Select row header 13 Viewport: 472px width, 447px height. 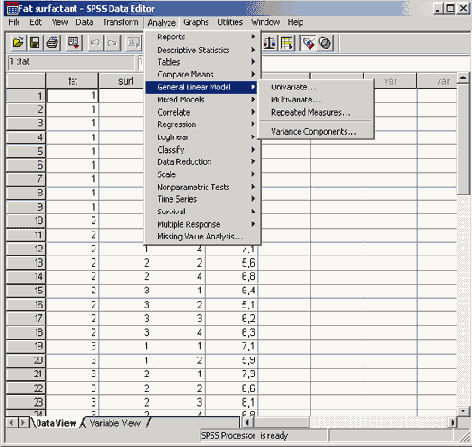(26, 263)
